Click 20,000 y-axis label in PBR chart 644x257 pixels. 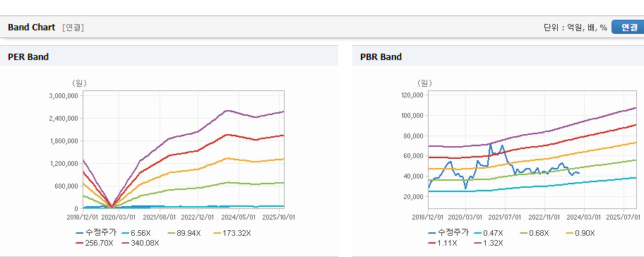[414, 197]
